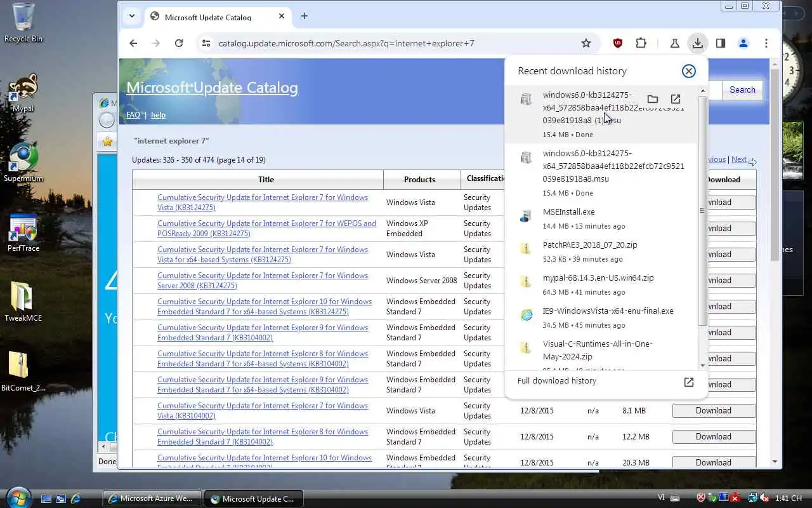
Task: Bookmark this page with the star icon
Action: coord(586,43)
